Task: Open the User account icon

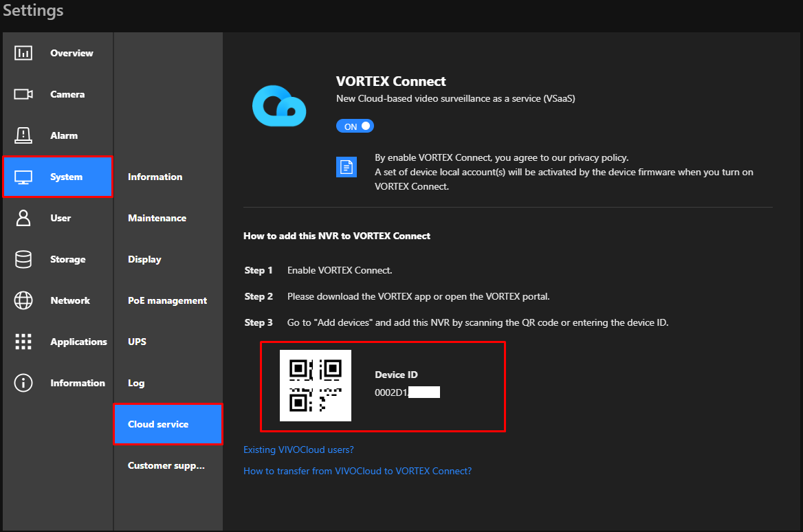Action: 23,218
